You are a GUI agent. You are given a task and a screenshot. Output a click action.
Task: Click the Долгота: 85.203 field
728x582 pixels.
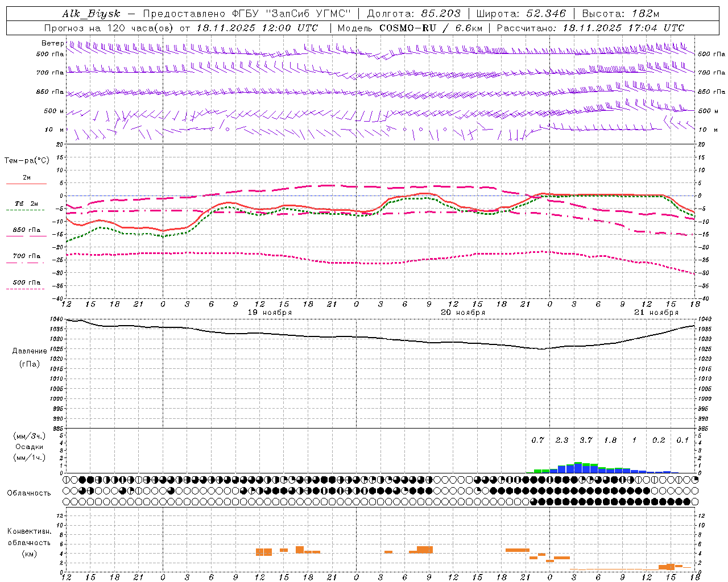tap(414, 14)
